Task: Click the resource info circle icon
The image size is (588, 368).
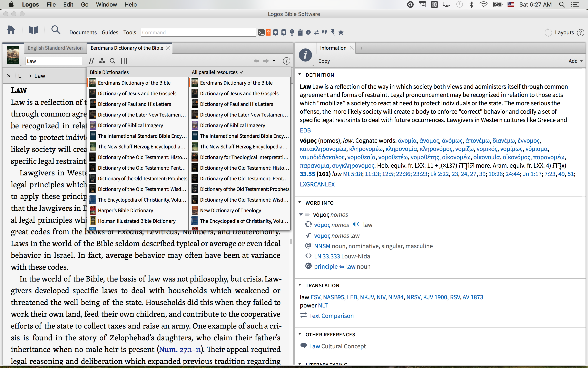Action: coord(286,61)
